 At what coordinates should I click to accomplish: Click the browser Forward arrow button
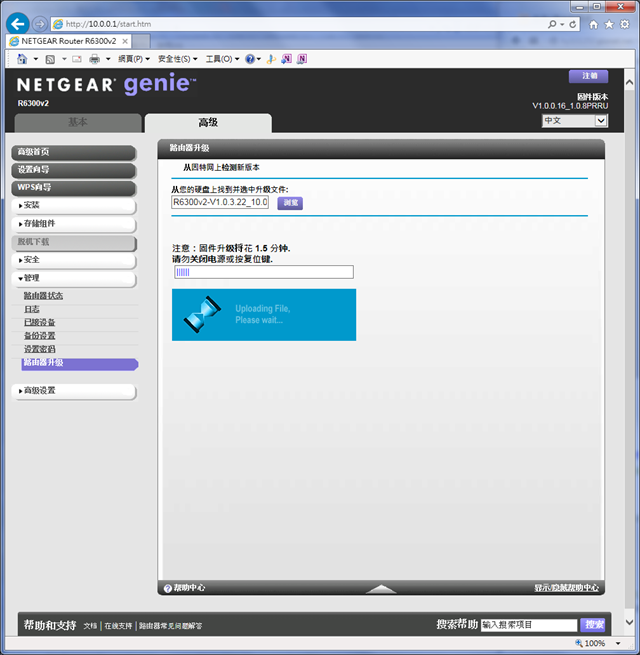click(40, 24)
